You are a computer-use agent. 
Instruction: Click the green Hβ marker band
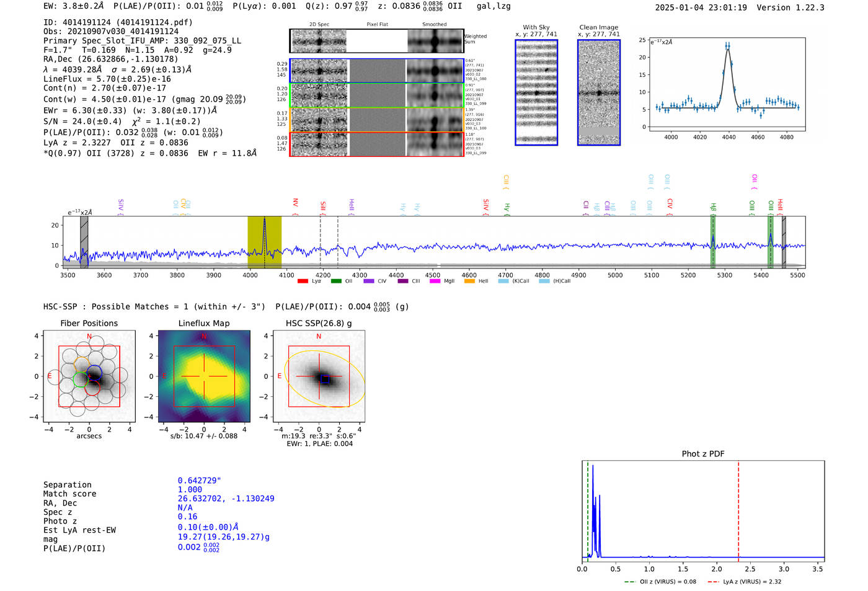(x=713, y=242)
